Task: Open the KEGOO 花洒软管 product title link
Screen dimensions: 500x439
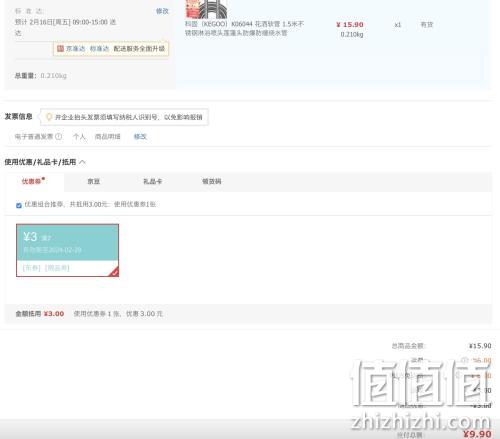Action: 244,28
